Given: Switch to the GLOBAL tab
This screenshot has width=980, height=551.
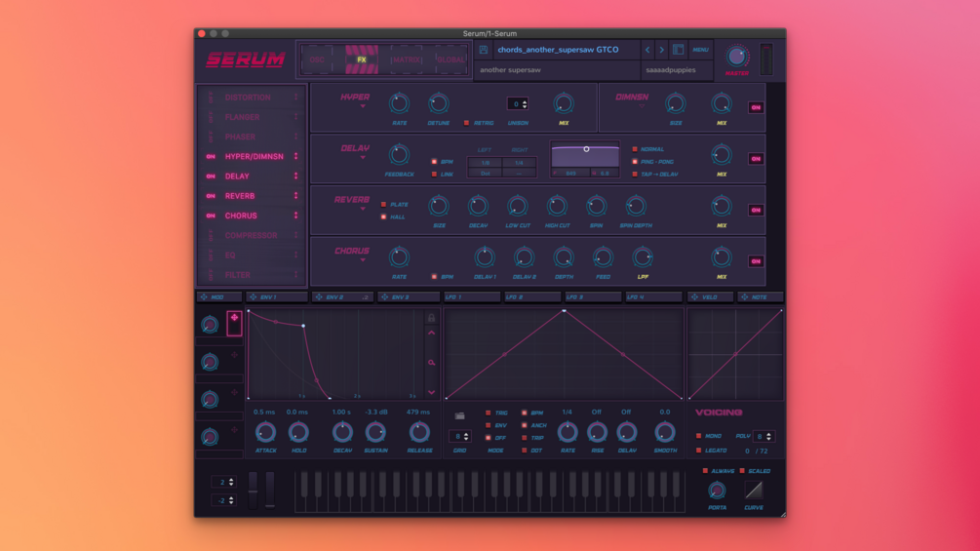Looking at the screenshot, I should pyautogui.click(x=451, y=59).
